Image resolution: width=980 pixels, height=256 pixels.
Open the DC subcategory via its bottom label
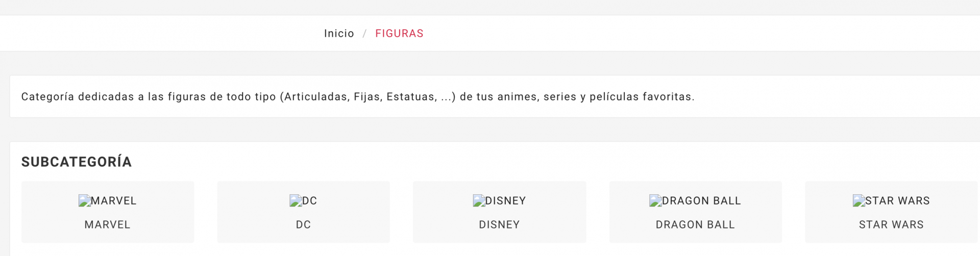[303, 225]
